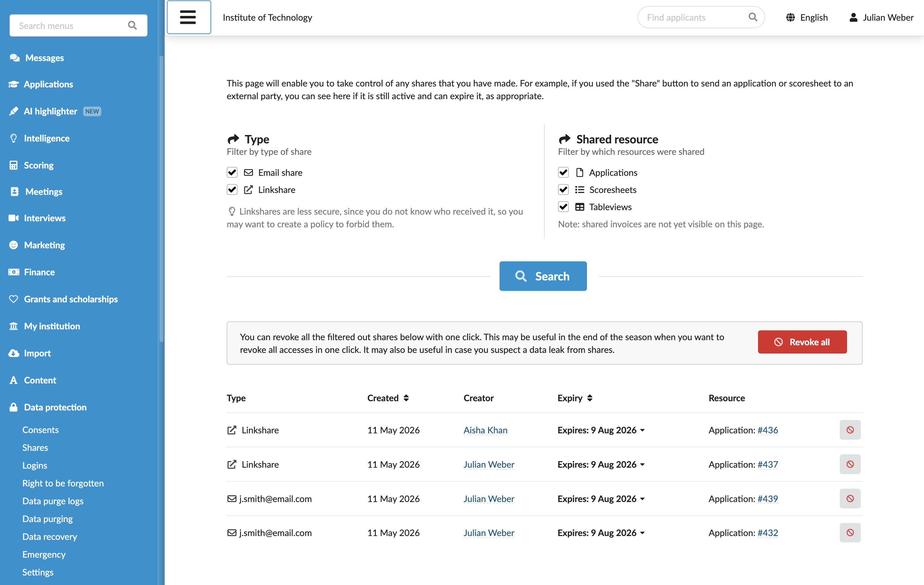The width and height of the screenshot is (924, 585).
Task: Click the Applications graduation cap icon
Action: pyautogui.click(x=13, y=84)
